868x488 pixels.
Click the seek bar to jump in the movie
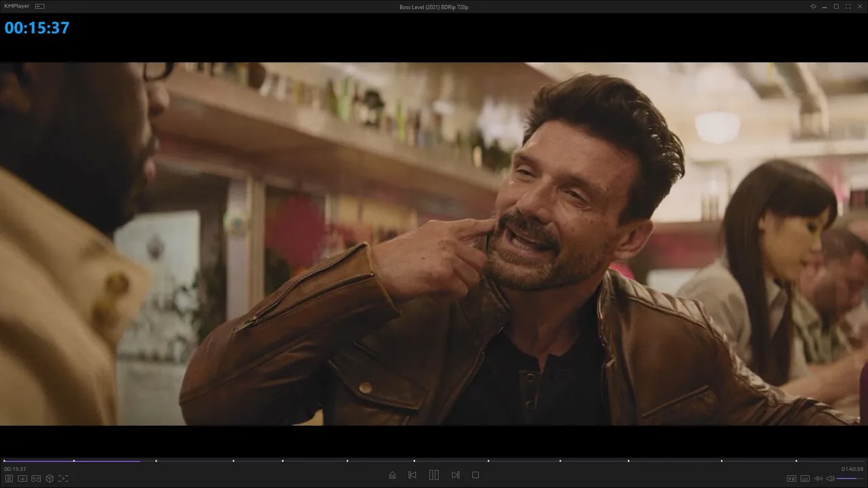(x=434, y=461)
